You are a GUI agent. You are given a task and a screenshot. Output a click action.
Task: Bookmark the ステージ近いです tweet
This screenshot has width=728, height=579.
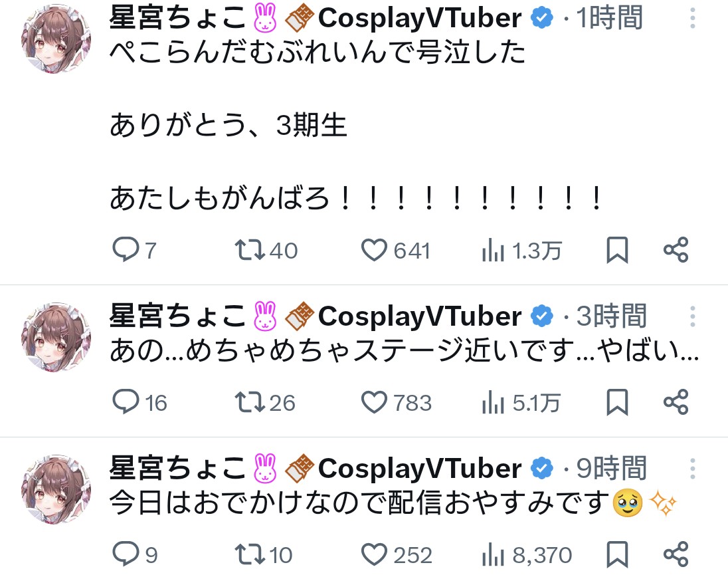coord(617,402)
